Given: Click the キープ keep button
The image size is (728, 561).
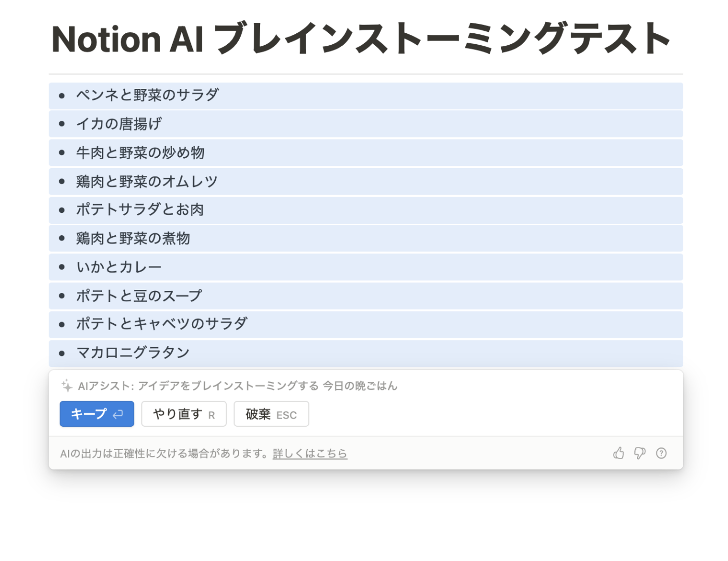Looking at the screenshot, I should pyautogui.click(x=97, y=414).
